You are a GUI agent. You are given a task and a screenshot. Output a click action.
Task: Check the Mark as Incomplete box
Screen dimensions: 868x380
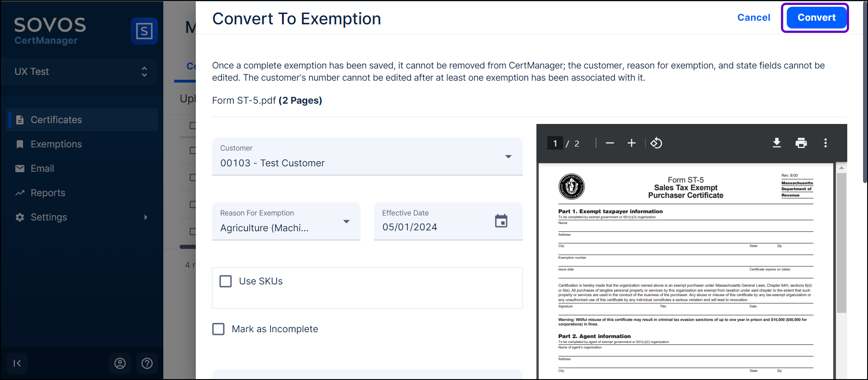[218, 329]
